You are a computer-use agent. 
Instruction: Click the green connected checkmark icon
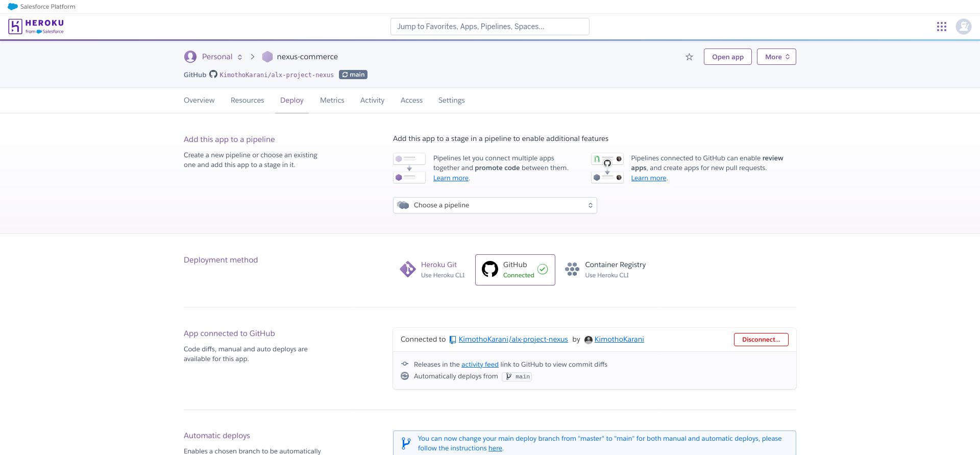click(543, 269)
